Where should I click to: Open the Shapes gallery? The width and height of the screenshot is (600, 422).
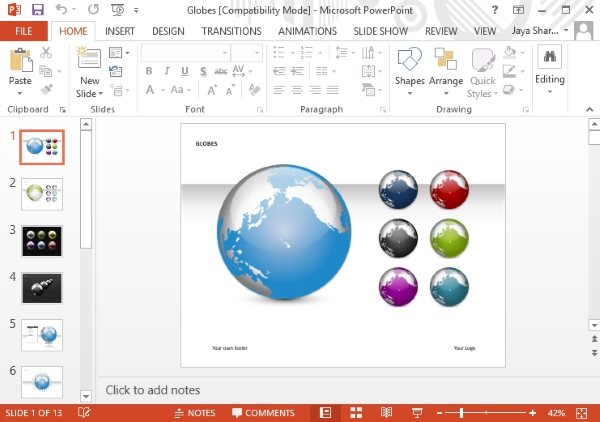(409, 71)
